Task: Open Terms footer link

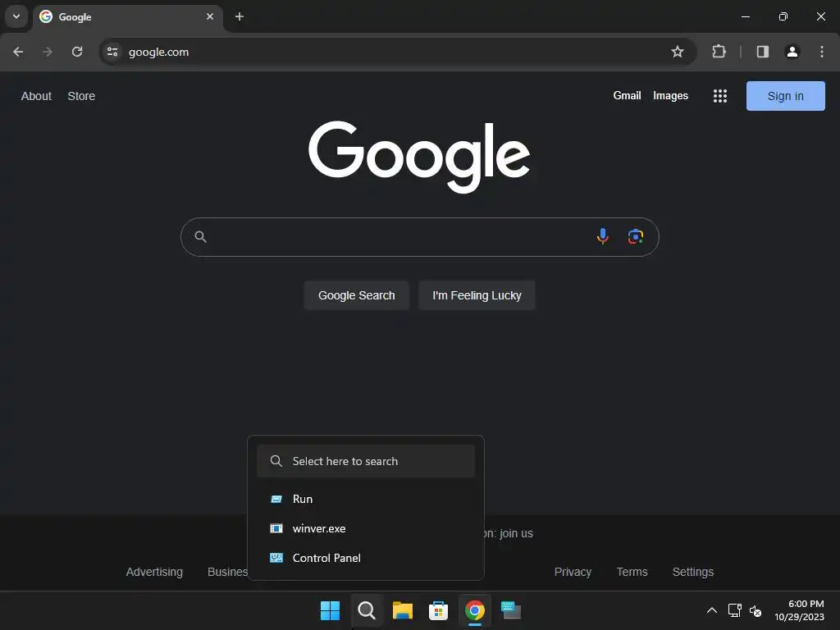Action: point(632,572)
